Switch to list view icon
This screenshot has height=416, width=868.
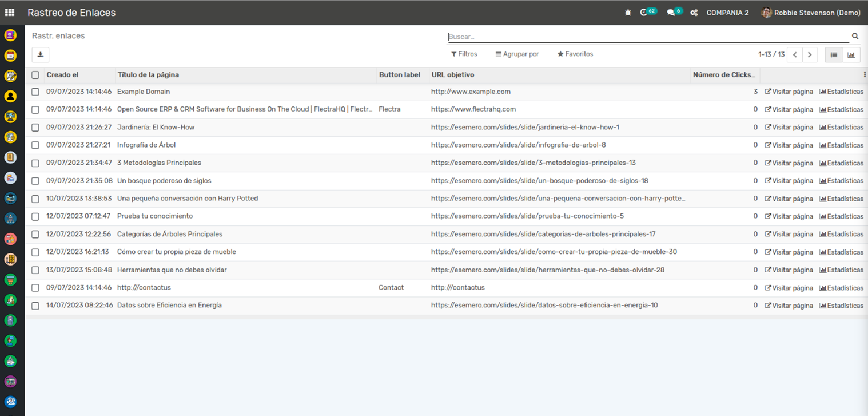(x=834, y=55)
